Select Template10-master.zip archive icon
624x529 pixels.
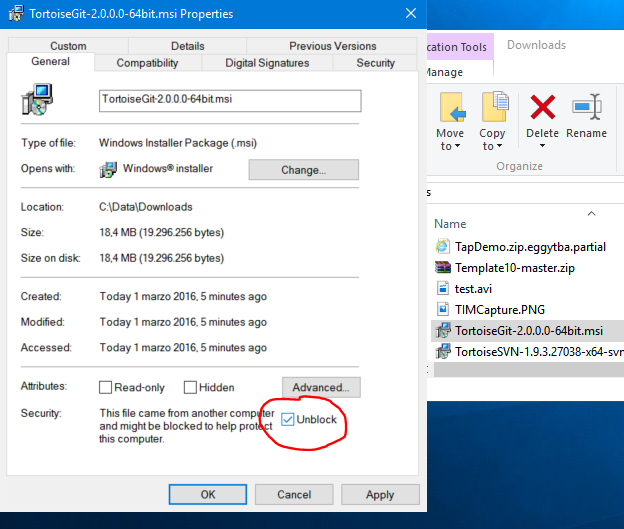coord(442,267)
